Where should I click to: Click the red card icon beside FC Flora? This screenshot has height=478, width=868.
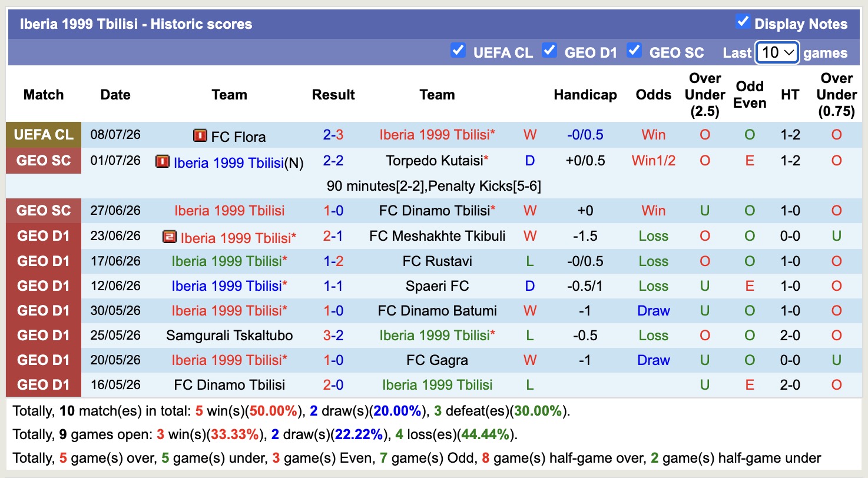(x=200, y=136)
